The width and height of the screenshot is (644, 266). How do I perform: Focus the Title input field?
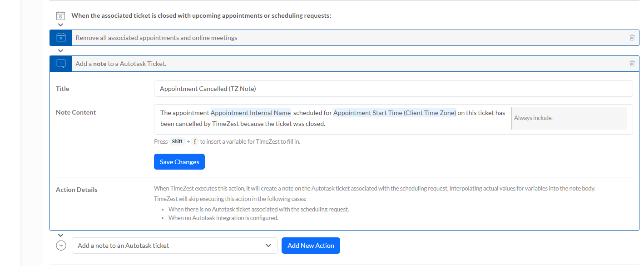point(393,89)
